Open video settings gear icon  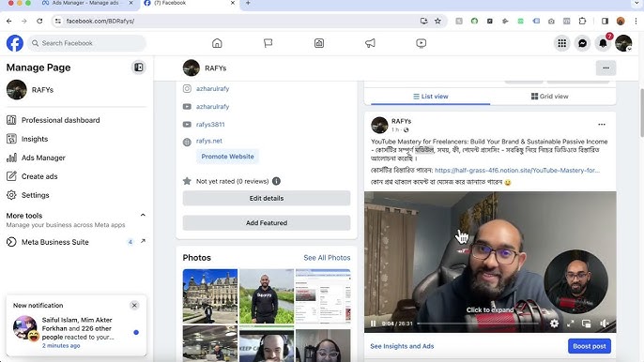point(554,324)
